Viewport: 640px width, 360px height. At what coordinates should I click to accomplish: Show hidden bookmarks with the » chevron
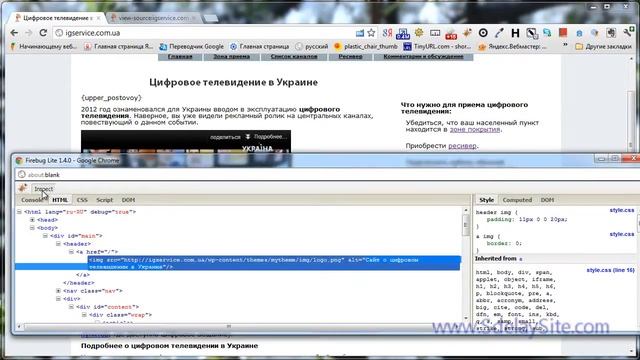point(565,46)
